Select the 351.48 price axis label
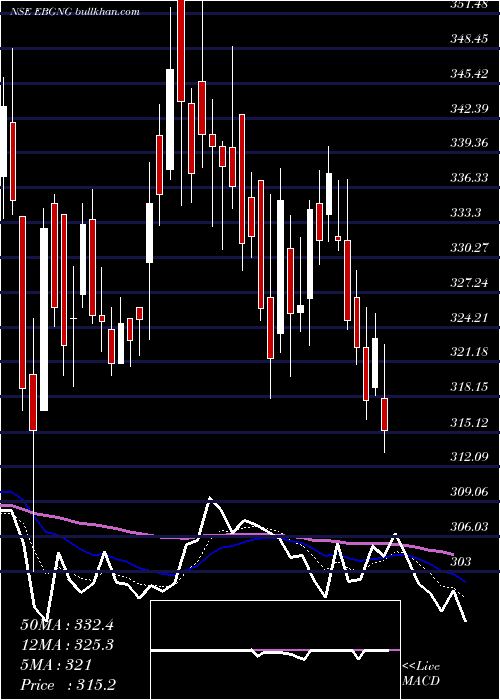Viewport: 500px width, 700px height. [x=469, y=4]
